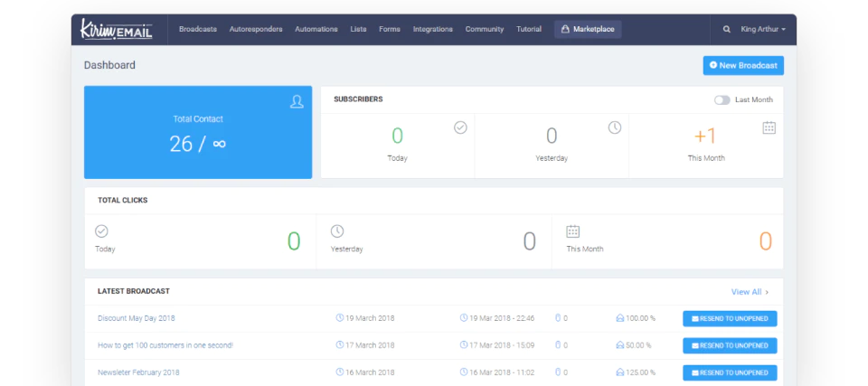This screenshot has height=386, width=868.
Task: Click the Total Contact blue card
Action: click(198, 132)
